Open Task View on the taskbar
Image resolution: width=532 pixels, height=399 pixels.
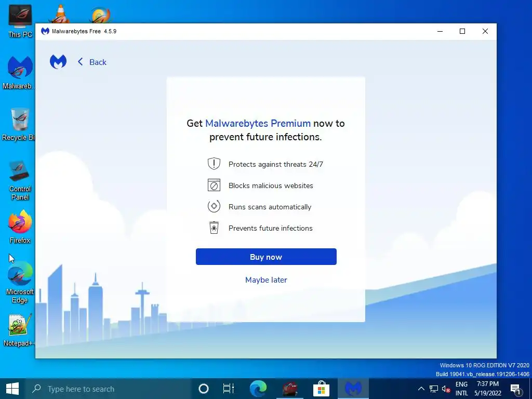pyautogui.click(x=229, y=389)
